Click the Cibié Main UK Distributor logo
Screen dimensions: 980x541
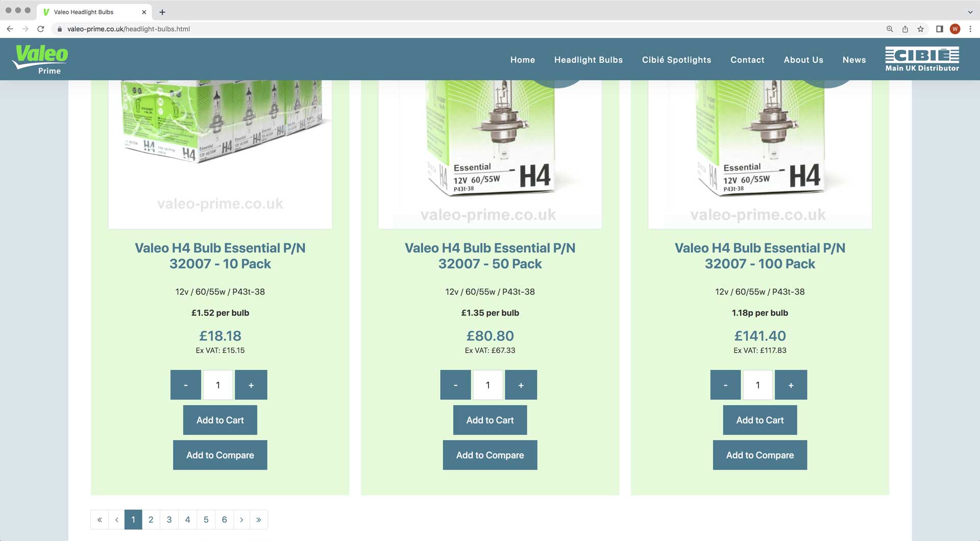[922, 59]
